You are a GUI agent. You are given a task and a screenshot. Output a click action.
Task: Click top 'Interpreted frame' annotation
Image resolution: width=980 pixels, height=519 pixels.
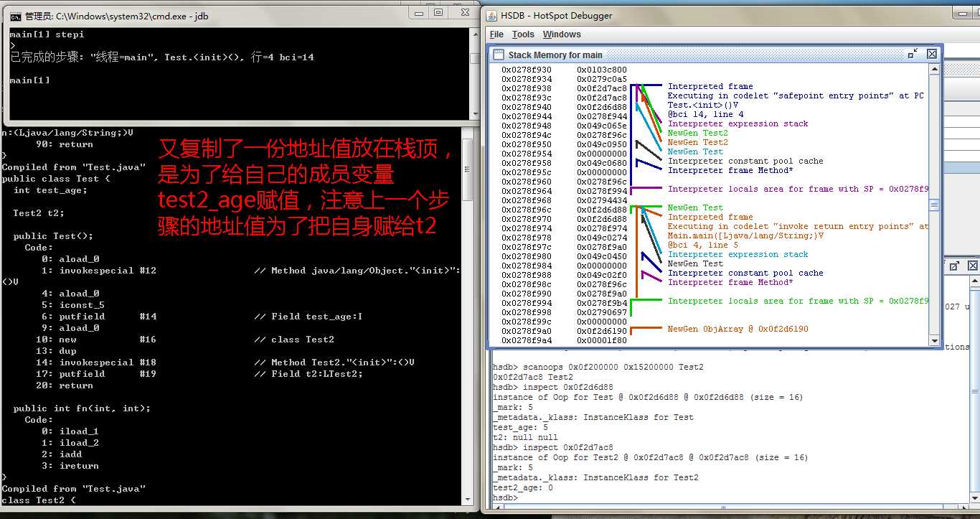710,86
